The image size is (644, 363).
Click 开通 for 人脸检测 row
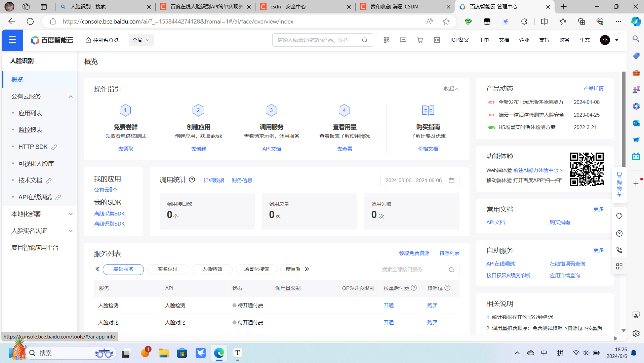click(389, 306)
